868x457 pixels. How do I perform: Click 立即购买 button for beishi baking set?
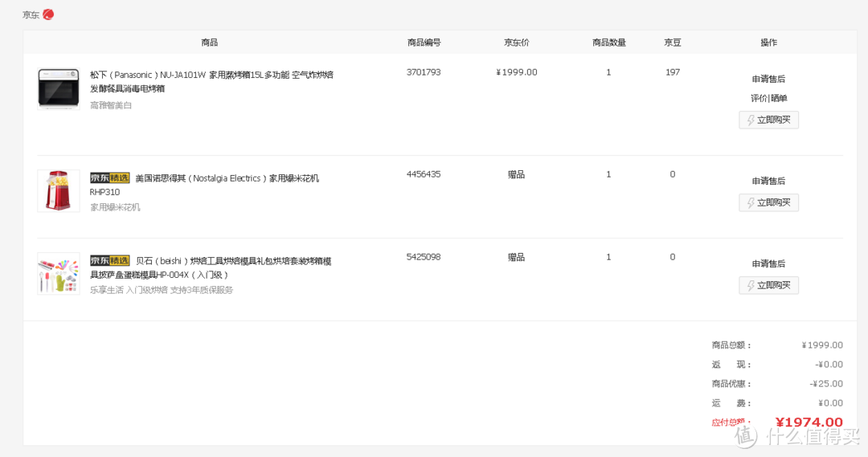click(768, 285)
